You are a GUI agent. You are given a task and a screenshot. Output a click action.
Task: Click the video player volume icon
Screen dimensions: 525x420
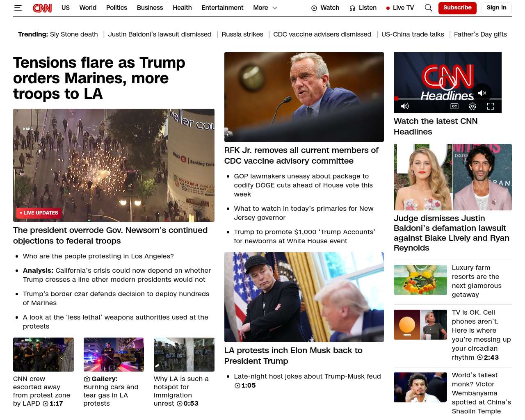click(405, 106)
